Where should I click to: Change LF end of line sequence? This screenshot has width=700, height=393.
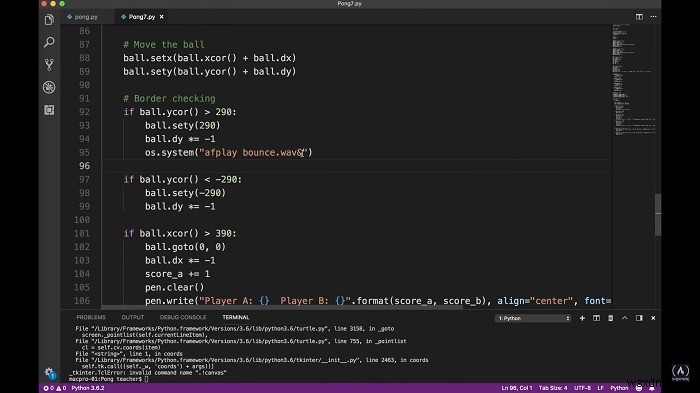600,388
